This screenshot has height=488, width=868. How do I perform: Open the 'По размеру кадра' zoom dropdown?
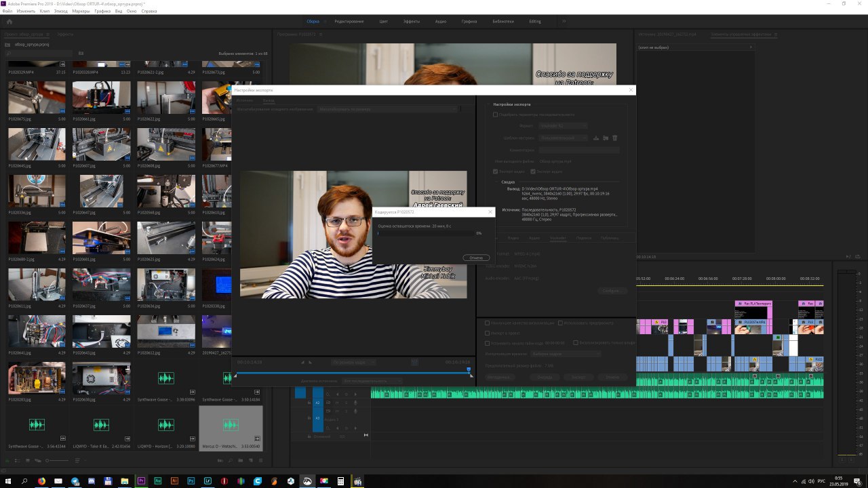(x=354, y=363)
